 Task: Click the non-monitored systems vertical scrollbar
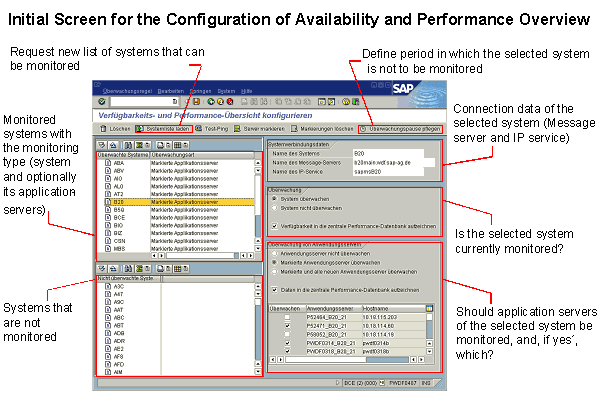[x=258, y=329]
